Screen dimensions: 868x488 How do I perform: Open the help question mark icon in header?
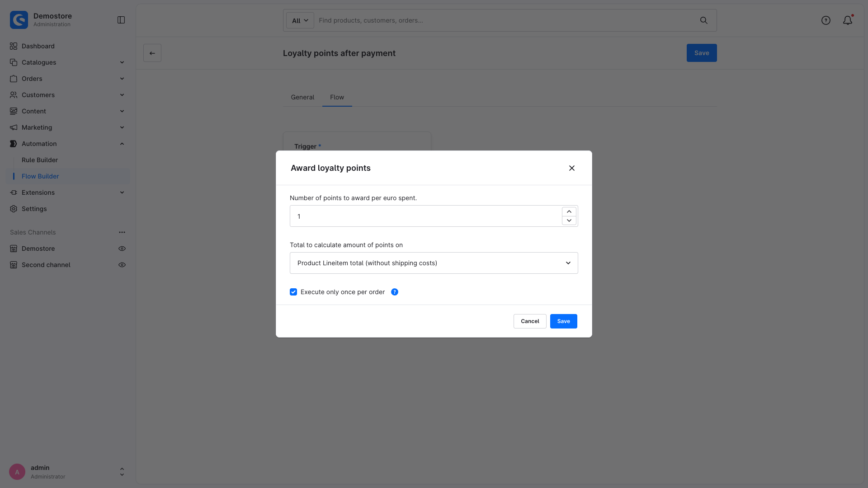pyautogui.click(x=826, y=20)
